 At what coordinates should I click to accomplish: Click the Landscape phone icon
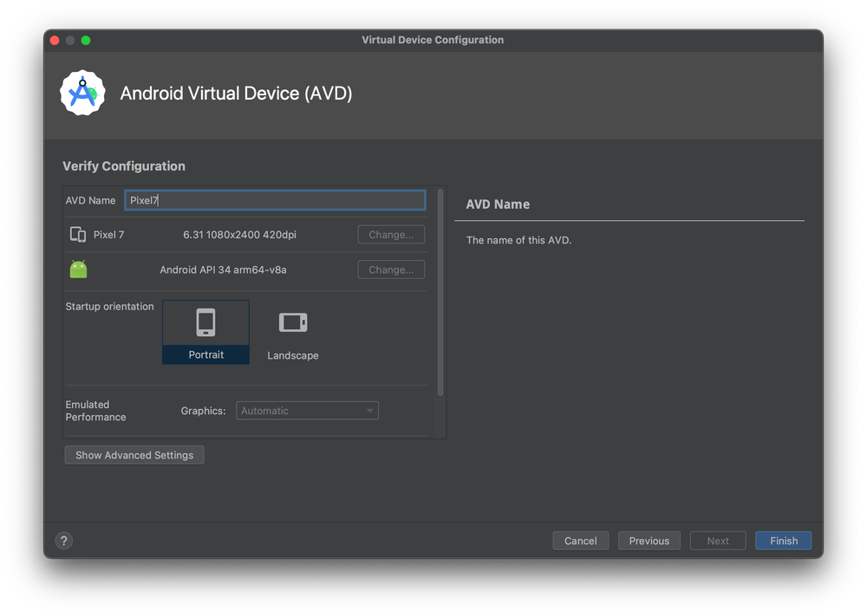pyautogui.click(x=292, y=321)
